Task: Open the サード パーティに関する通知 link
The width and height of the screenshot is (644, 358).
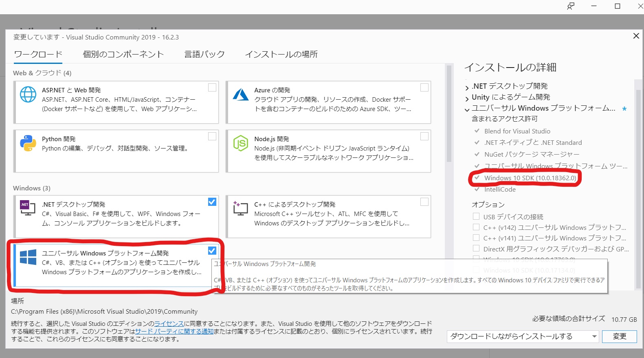Action: click(x=174, y=331)
